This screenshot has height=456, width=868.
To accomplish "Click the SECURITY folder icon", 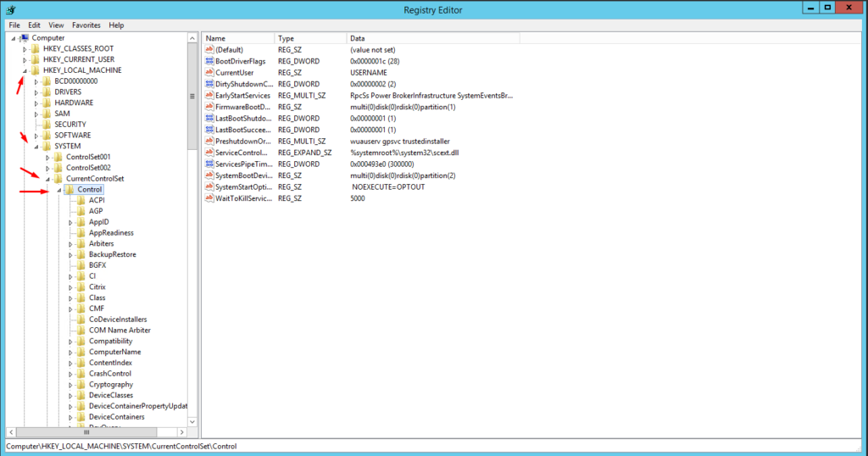I will [47, 125].
